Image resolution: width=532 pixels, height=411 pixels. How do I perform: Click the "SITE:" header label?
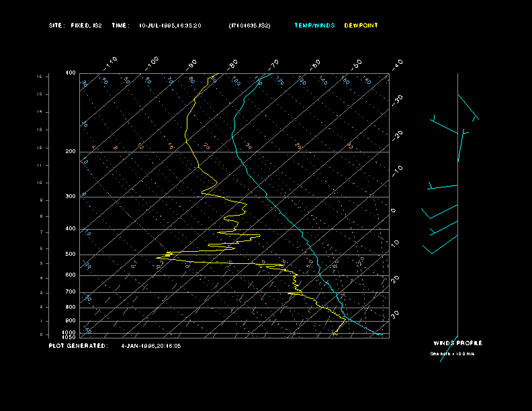pyautogui.click(x=56, y=26)
